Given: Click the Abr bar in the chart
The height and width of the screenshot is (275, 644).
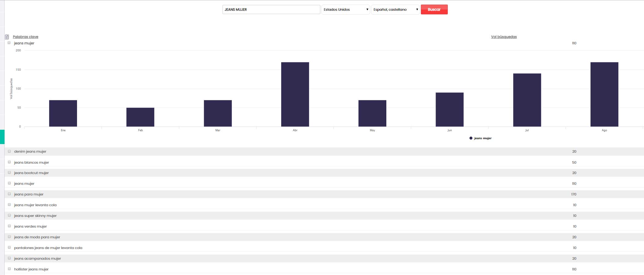Looking at the screenshot, I should click(x=295, y=95).
